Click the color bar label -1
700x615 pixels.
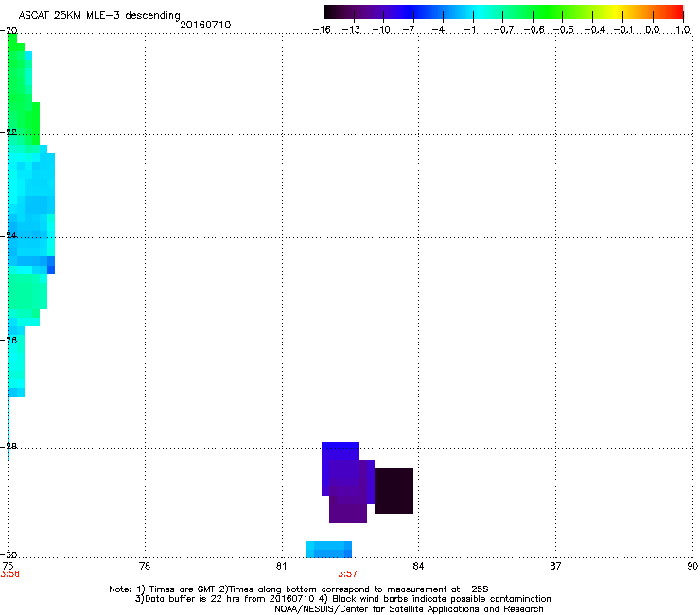(469, 30)
